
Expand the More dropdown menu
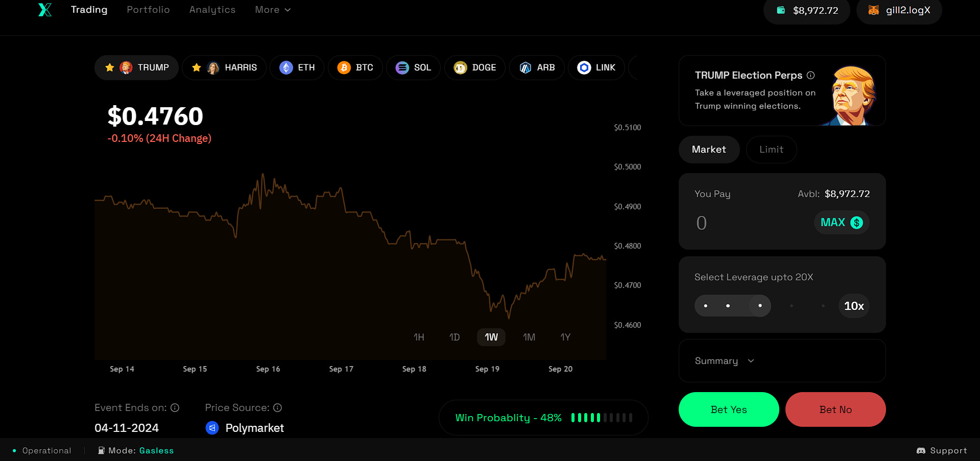[x=273, y=10]
